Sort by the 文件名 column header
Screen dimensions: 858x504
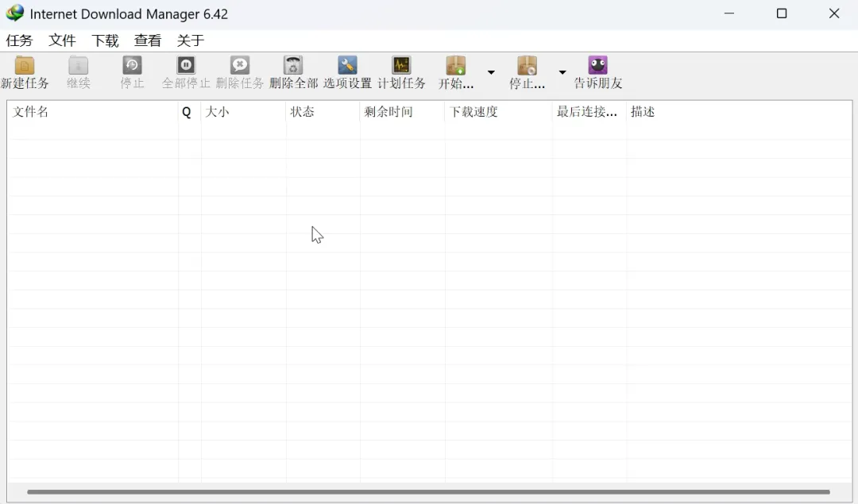tap(92, 112)
